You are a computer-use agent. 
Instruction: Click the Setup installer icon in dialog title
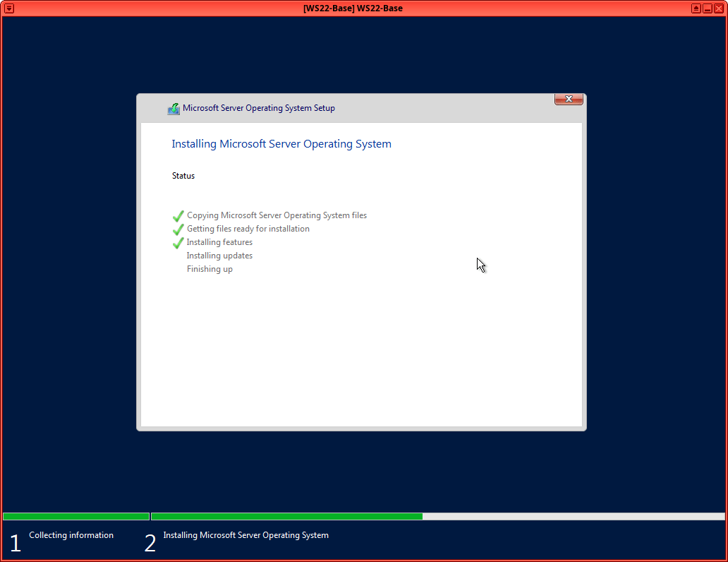point(174,108)
